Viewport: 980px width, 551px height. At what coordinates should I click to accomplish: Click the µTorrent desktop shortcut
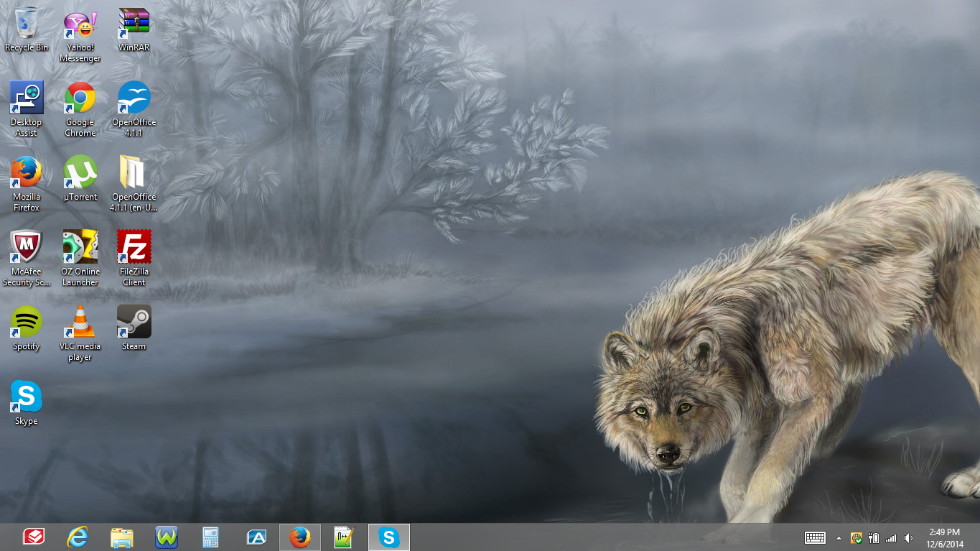[80, 173]
